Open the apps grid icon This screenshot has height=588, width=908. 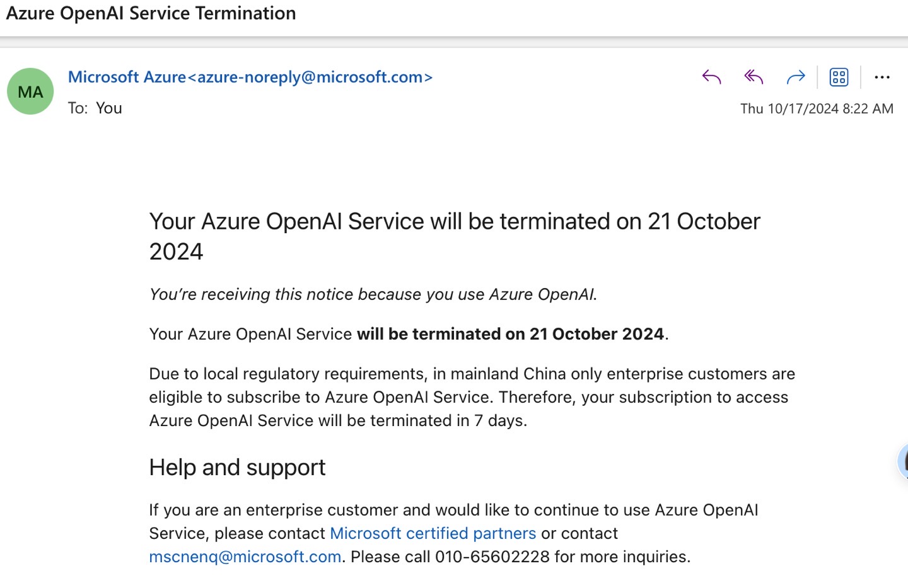[x=839, y=78]
